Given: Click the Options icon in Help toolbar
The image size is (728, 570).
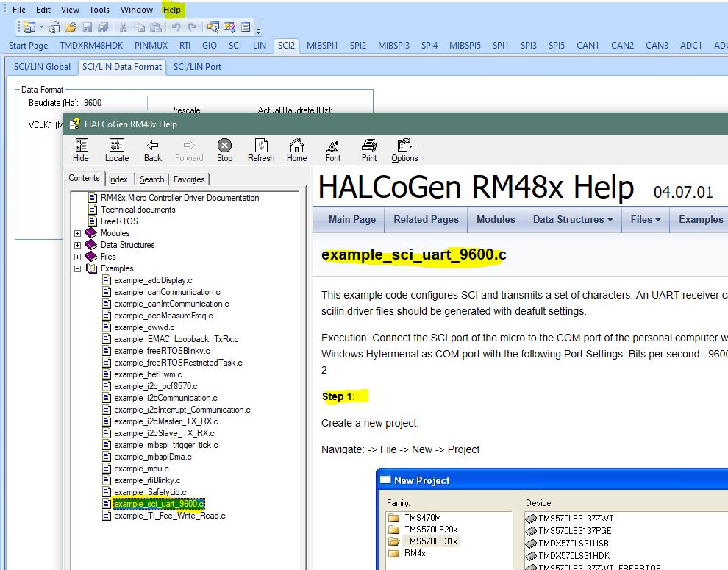Looking at the screenshot, I should pos(404,150).
